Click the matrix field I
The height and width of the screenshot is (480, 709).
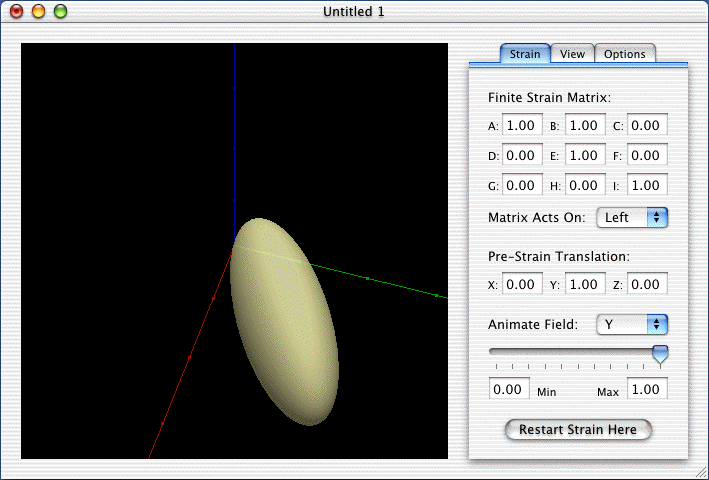647,185
